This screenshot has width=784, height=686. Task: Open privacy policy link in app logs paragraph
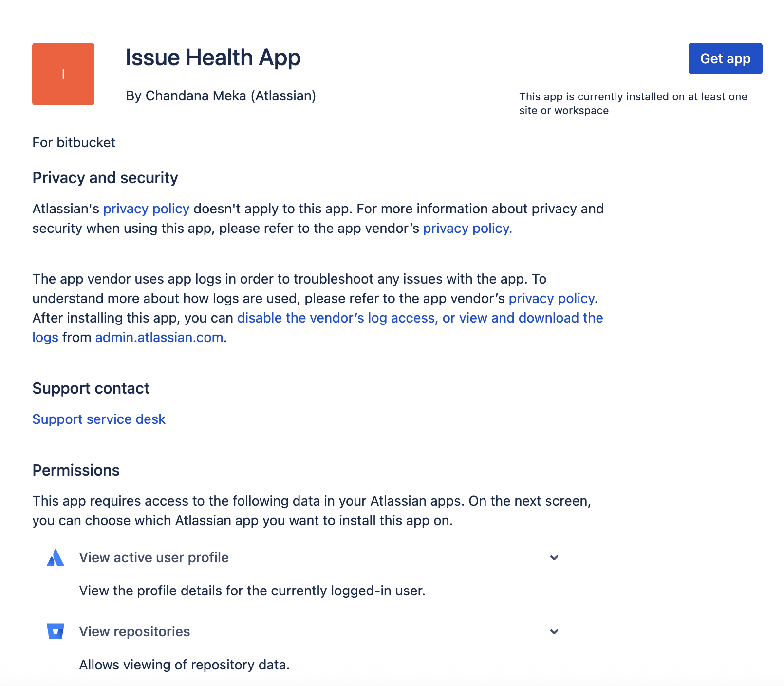point(551,298)
